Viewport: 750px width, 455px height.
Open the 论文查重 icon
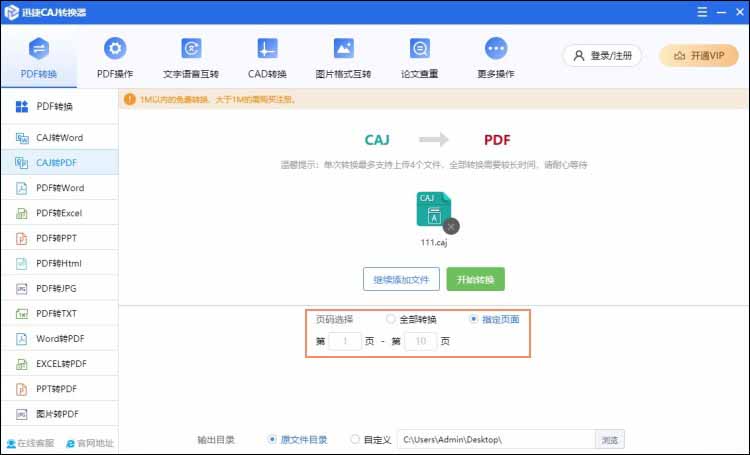(x=419, y=48)
